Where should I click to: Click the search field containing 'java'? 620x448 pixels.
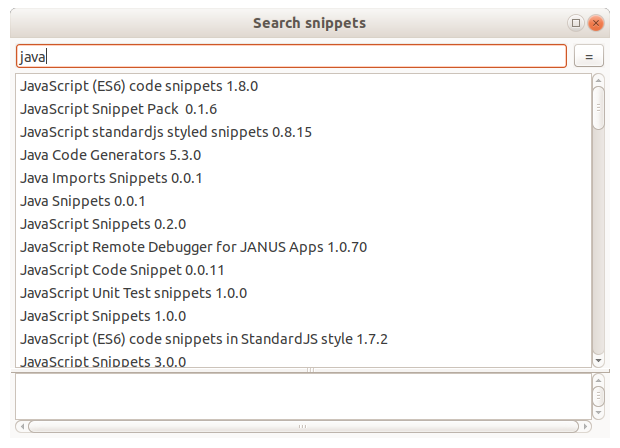click(x=290, y=57)
